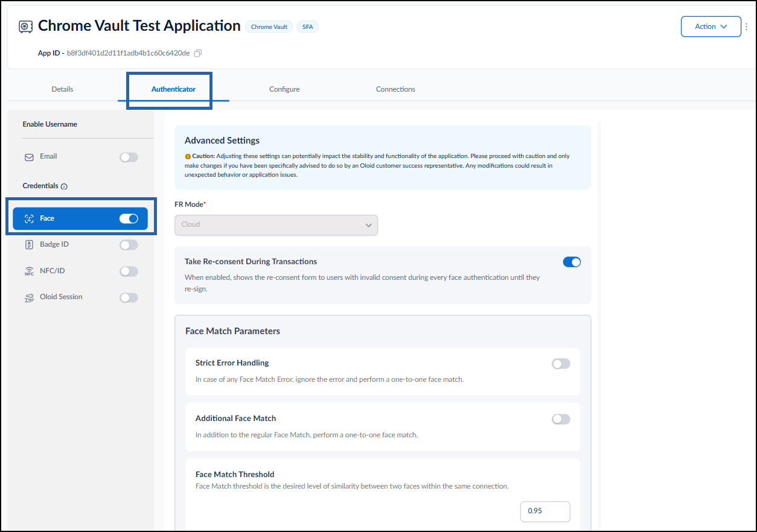Enable Strict Error Handling switch

(x=561, y=364)
